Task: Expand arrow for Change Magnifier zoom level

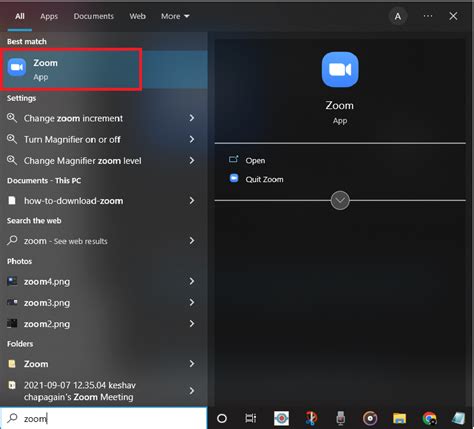Action: (192, 160)
